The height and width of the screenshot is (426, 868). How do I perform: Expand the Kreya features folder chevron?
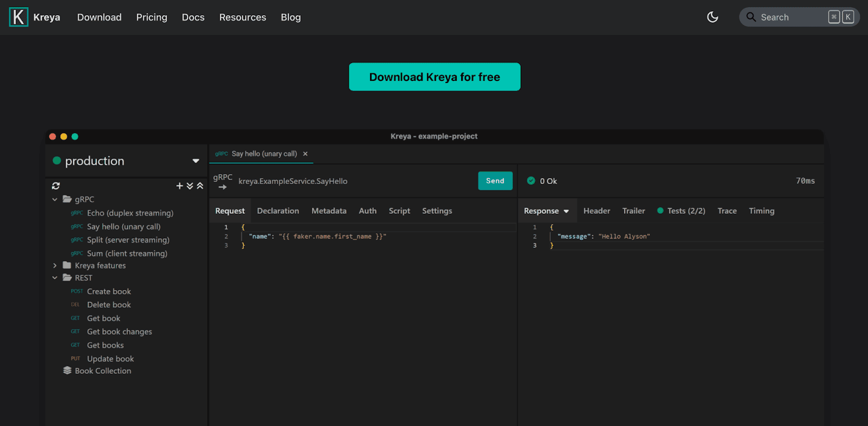coord(55,265)
